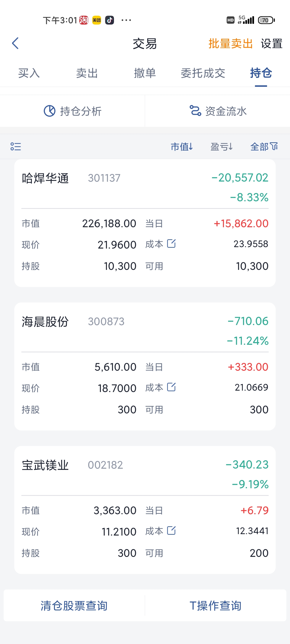
Task: Edit cost for 哈焊华通 pencil icon
Action: 171,243
